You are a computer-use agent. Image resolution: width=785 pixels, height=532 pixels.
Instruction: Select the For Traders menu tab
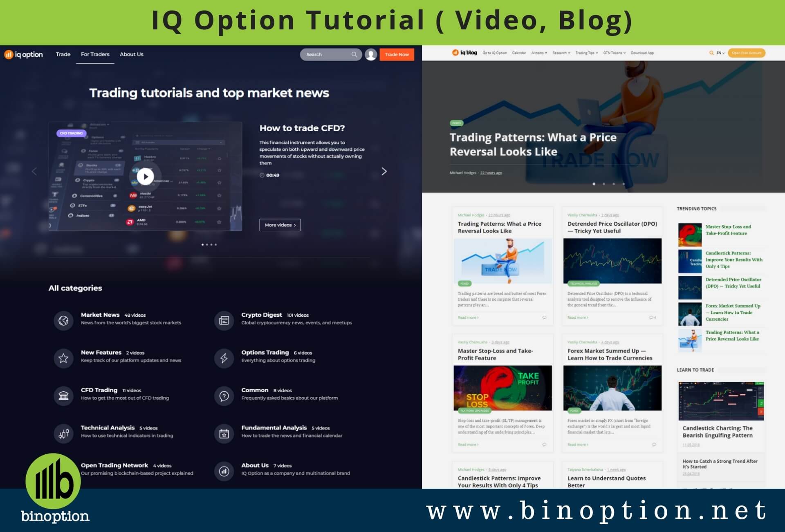click(x=95, y=54)
